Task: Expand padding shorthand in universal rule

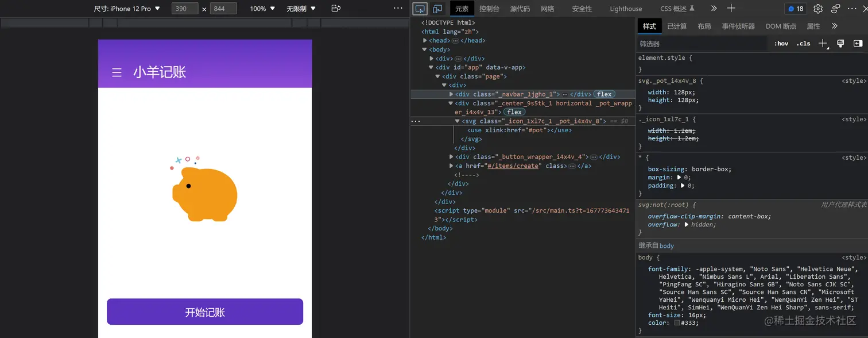Action: [x=683, y=186]
